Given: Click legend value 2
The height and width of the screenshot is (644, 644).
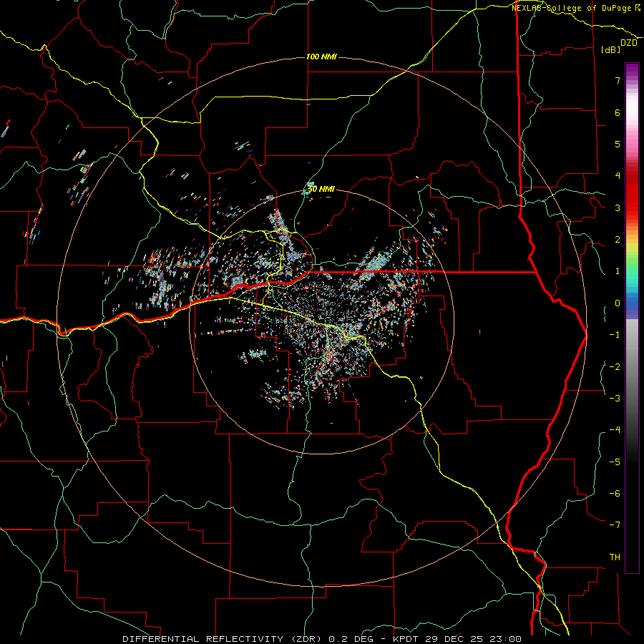Looking at the screenshot, I should pos(618,240).
